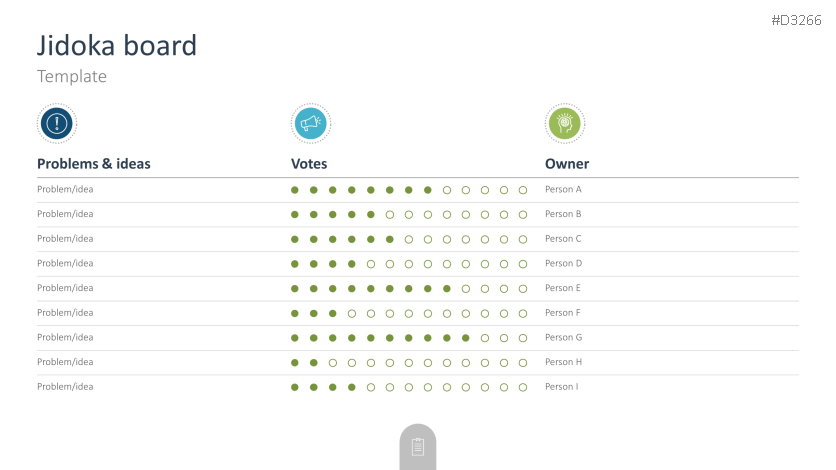Select the "Person E" owner cell
The image size is (836, 470).
(563, 288)
